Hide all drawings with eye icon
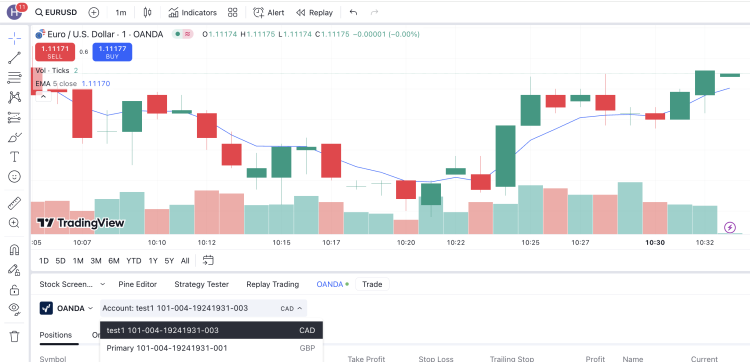750x362 pixels. pos(14,309)
